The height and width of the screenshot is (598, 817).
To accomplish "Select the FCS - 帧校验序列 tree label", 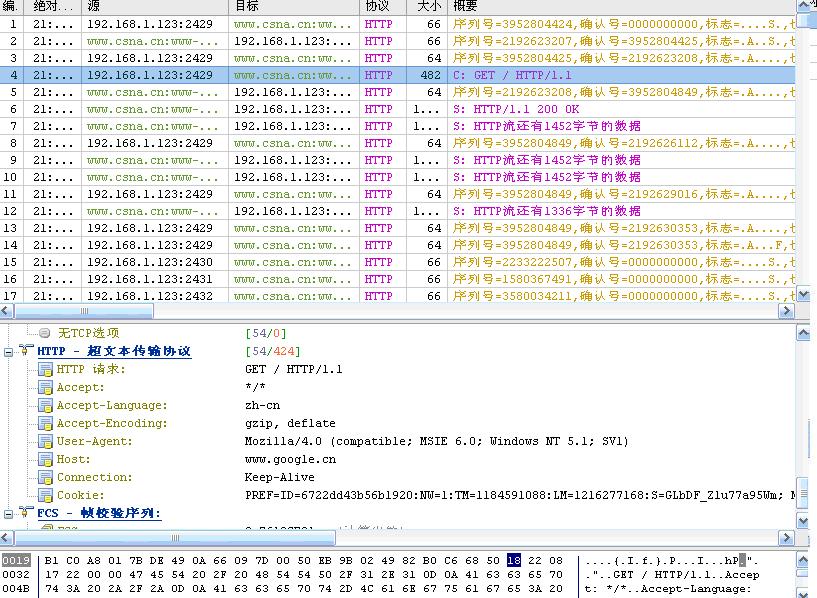I will 98,513.
